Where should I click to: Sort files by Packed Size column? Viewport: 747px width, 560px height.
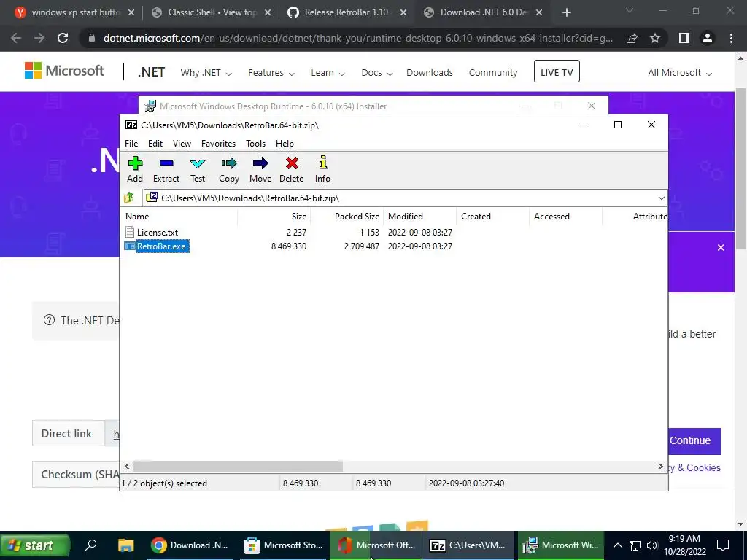point(347,216)
